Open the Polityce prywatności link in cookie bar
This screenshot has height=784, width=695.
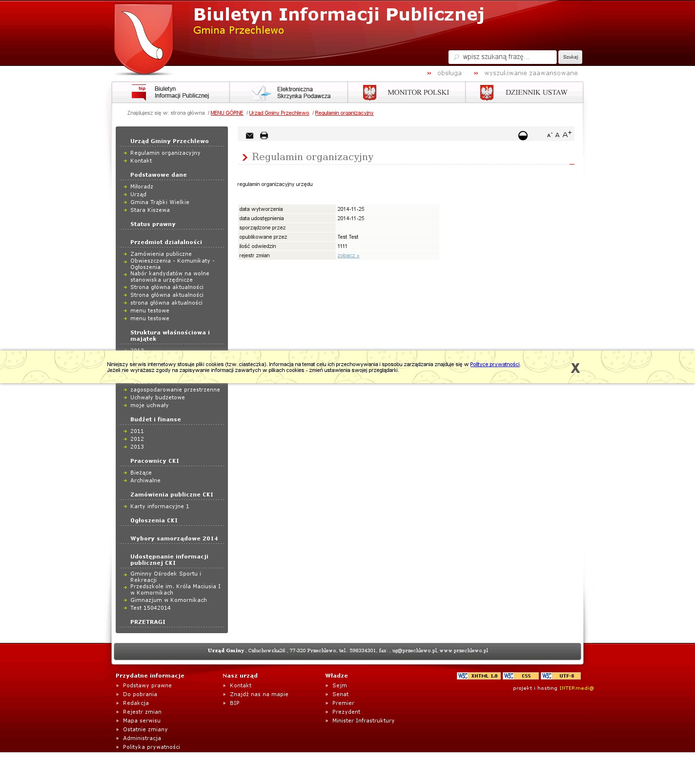point(494,364)
